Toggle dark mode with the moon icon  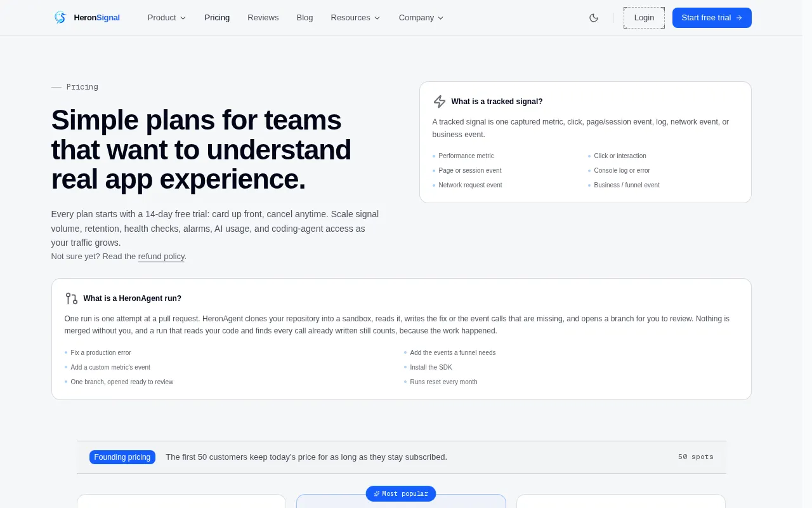[594, 18]
